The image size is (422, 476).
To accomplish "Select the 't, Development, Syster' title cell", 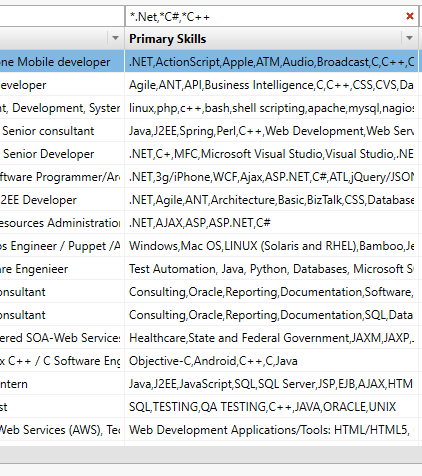I will pyautogui.click(x=62, y=108).
